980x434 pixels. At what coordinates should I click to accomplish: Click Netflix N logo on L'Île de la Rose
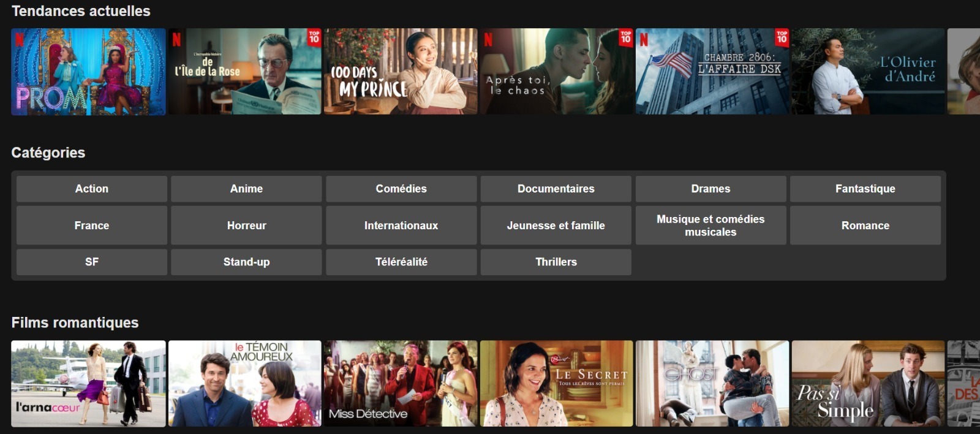pos(176,40)
